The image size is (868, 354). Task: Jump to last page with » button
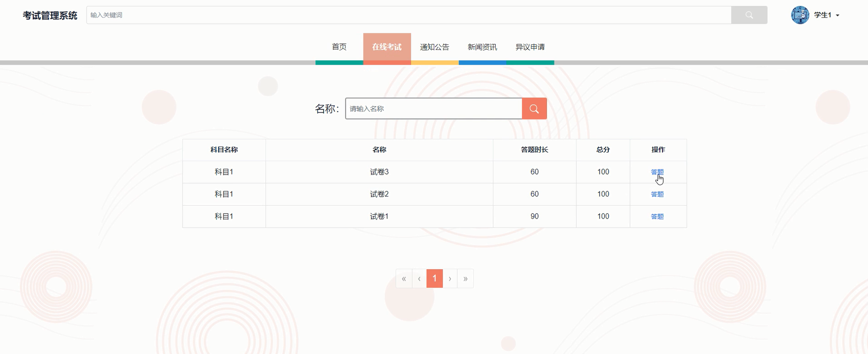coord(465,278)
